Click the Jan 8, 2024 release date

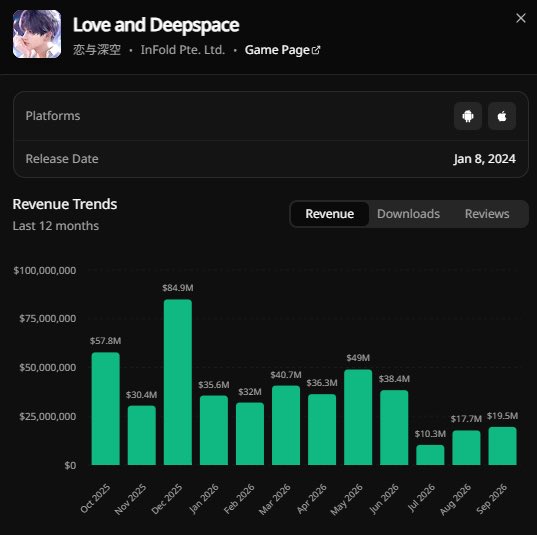485,159
